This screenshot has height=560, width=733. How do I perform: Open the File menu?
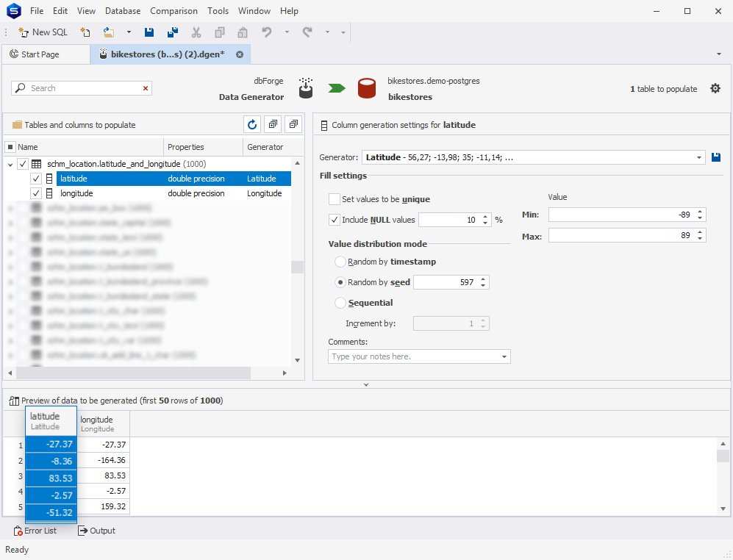37,11
